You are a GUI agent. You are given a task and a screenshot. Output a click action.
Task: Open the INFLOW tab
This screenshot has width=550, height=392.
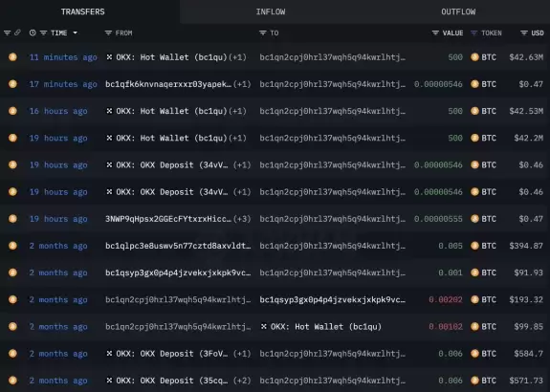[x=271, y=11]
